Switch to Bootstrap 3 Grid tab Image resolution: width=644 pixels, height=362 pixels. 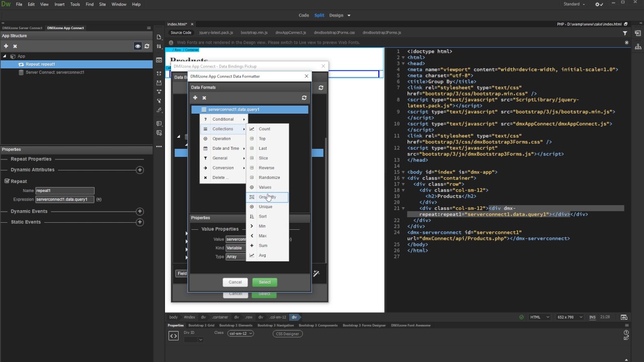(201, 325)
